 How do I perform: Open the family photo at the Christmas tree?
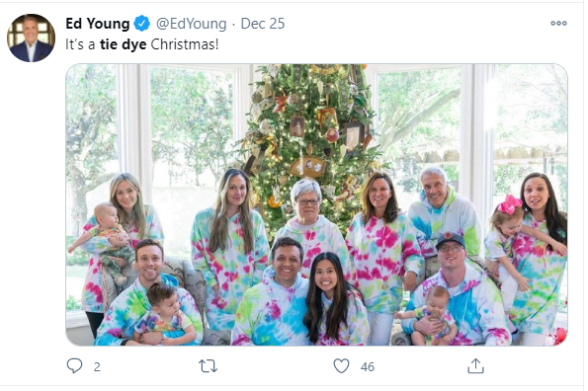point(316,204)
